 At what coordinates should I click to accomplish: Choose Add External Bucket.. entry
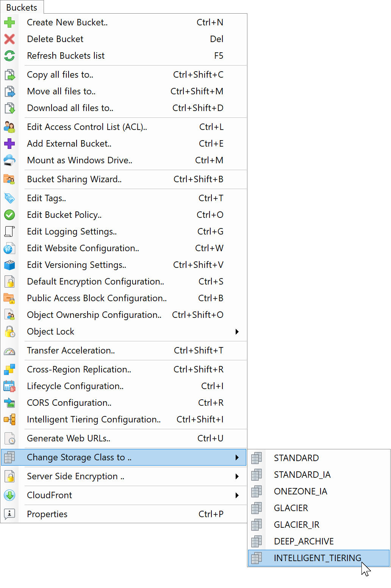point(124,144)
